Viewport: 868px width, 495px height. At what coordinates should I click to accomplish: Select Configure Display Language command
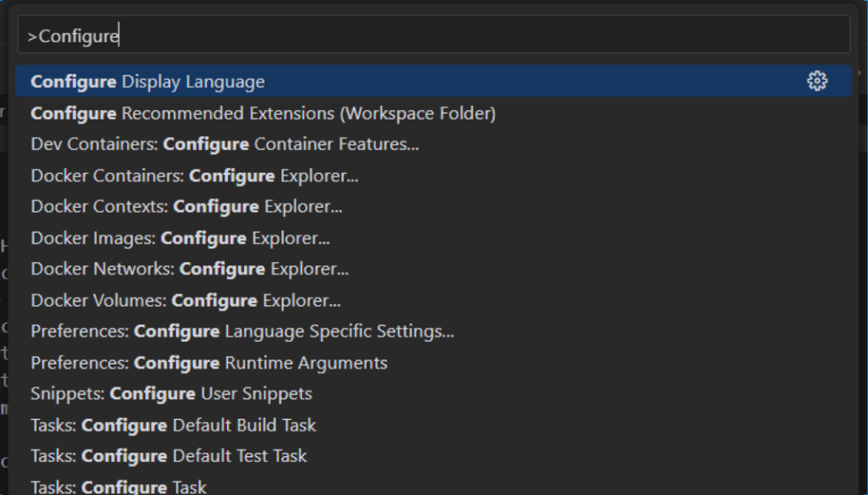pos(148,82)
